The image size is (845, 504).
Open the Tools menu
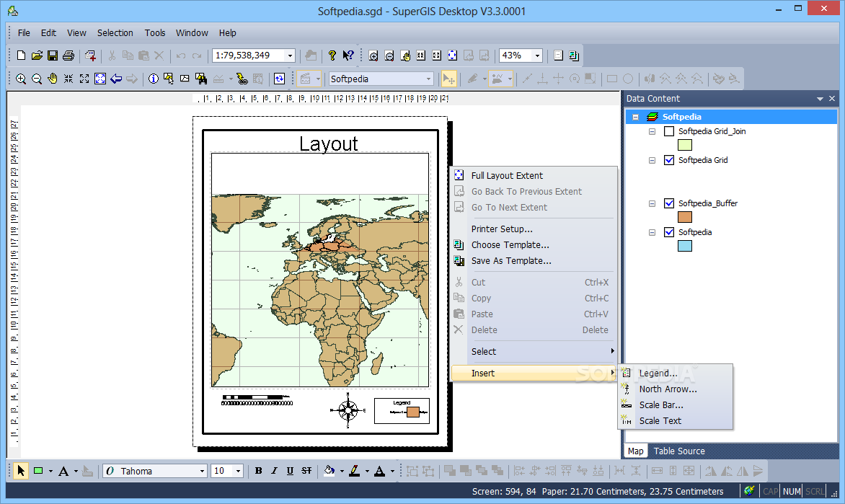click(x=155, y=33)
